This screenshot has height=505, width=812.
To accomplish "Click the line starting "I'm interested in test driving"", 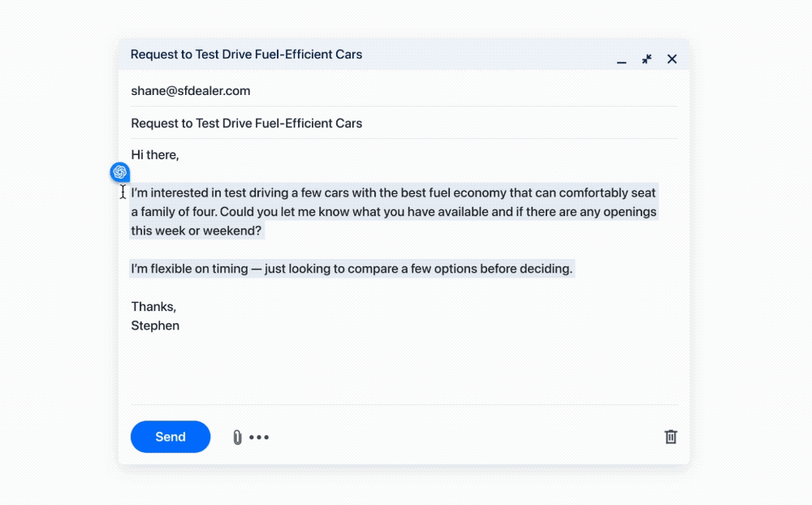I will [x=393, y=193].
